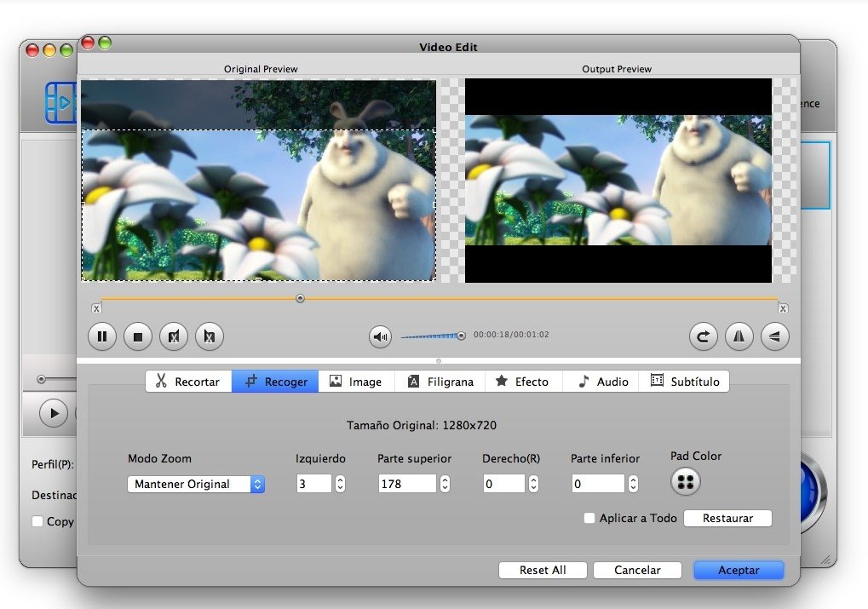
Task: Click the Izquierdo value field
Action: coord(313,484)
